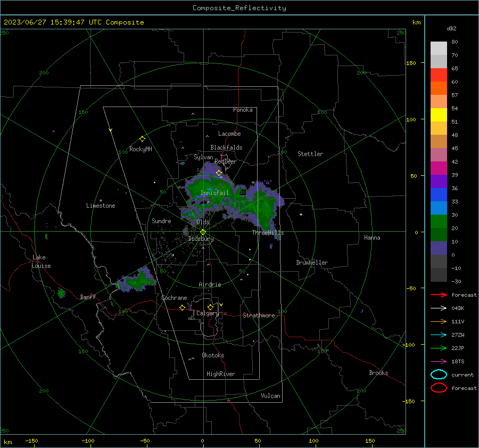Select the pink 42-45 dBZ color swatch
Viewport: 479px width, 448px height.
[439, 154]
